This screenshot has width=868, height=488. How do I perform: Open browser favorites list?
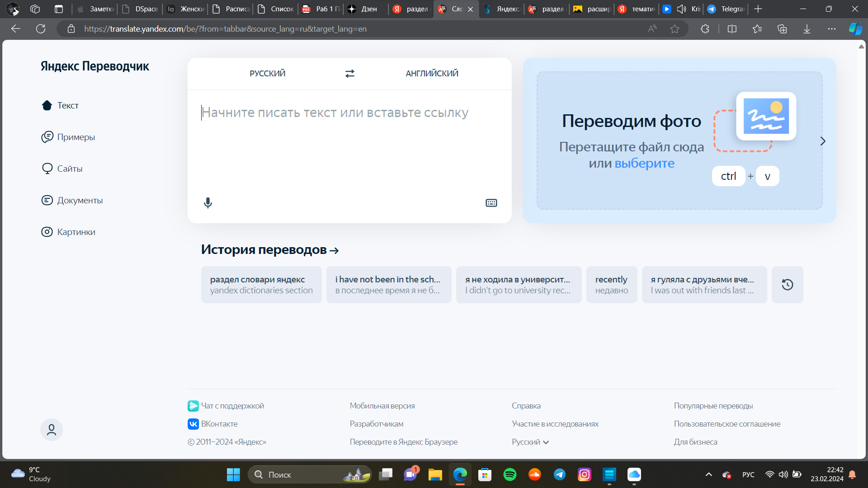coord(757,29)
